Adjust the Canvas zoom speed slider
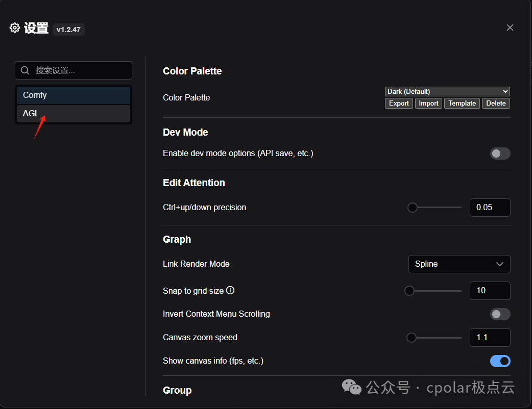The image size is (532, 409). 411,337
